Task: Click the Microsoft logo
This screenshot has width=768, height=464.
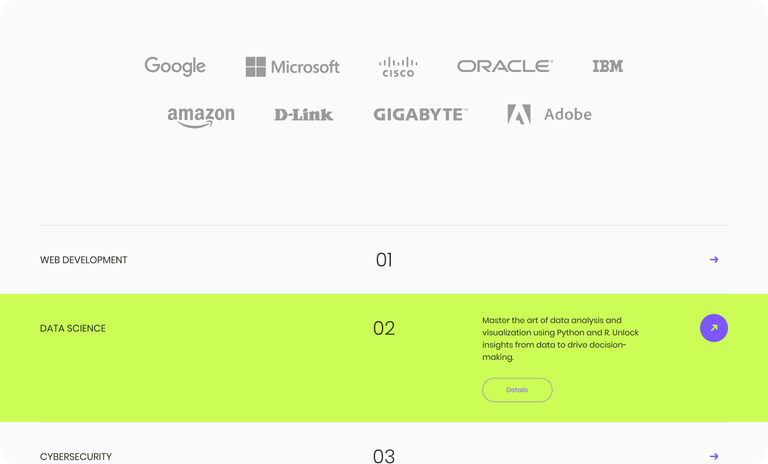Action: [292, 67]
